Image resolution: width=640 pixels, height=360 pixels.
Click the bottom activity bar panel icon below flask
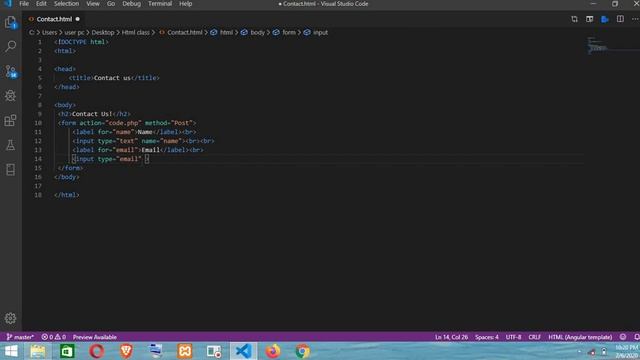tap(11, 169)
